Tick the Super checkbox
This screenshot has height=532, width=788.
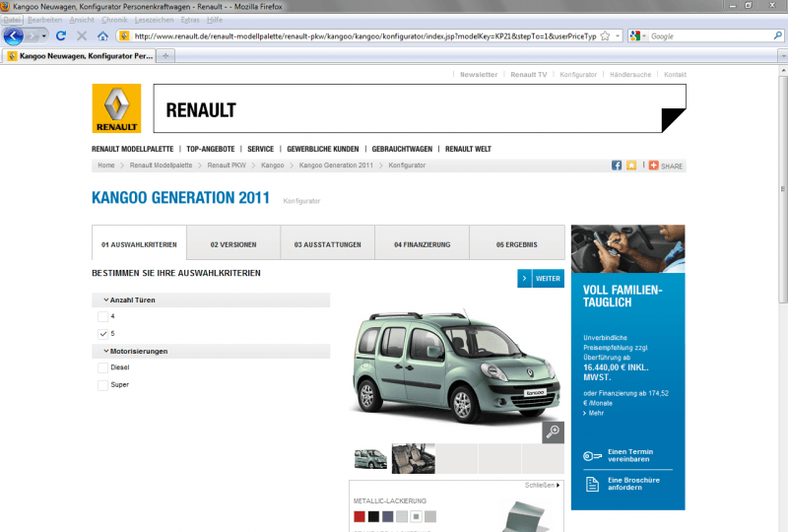pyautogui.click(x=103, y=385)
